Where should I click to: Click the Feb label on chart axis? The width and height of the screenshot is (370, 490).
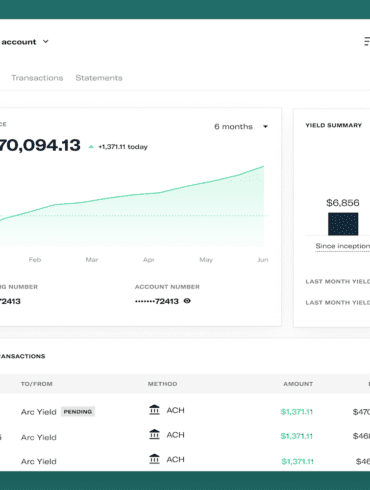point(35,260)
